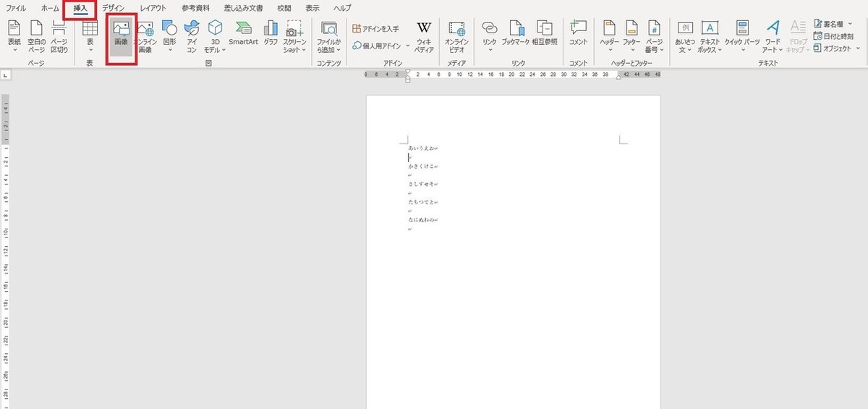Expand the arrow beside 個人用アドイン
Viewport: 868px width, 409px height.
pos(408,46)
